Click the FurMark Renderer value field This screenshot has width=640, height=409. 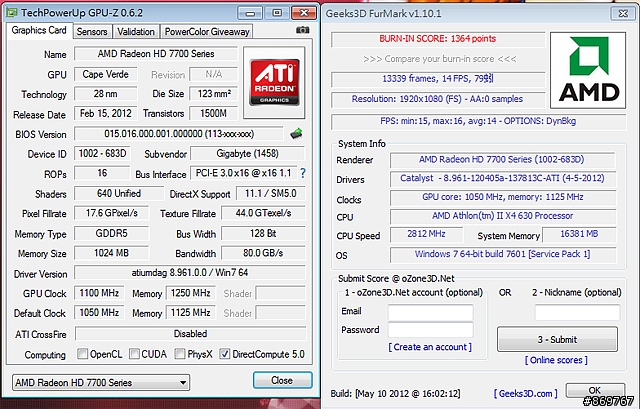pyautogui.click(x=502, y=160)
